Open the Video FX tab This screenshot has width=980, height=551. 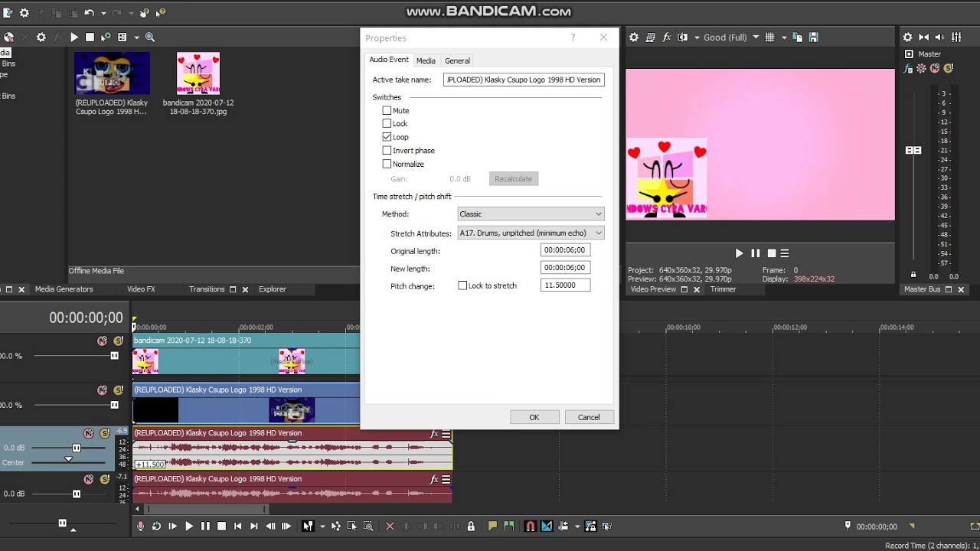click(x=141, y=289)
